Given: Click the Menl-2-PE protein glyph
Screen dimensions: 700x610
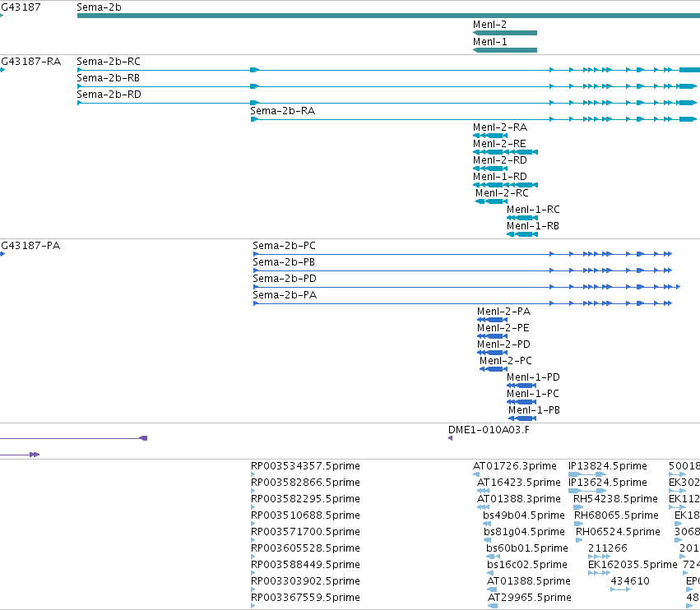Looking at the screenshot, I should [493, 336].
